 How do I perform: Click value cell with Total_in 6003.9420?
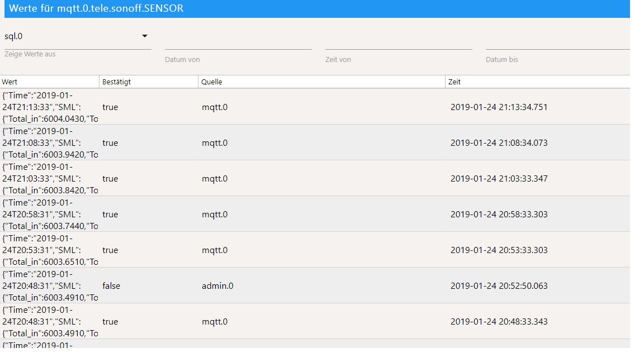tap(50, 143)
